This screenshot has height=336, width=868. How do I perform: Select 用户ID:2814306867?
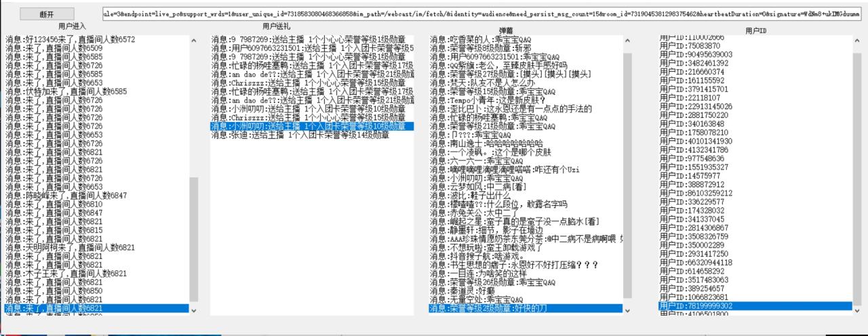755,228
